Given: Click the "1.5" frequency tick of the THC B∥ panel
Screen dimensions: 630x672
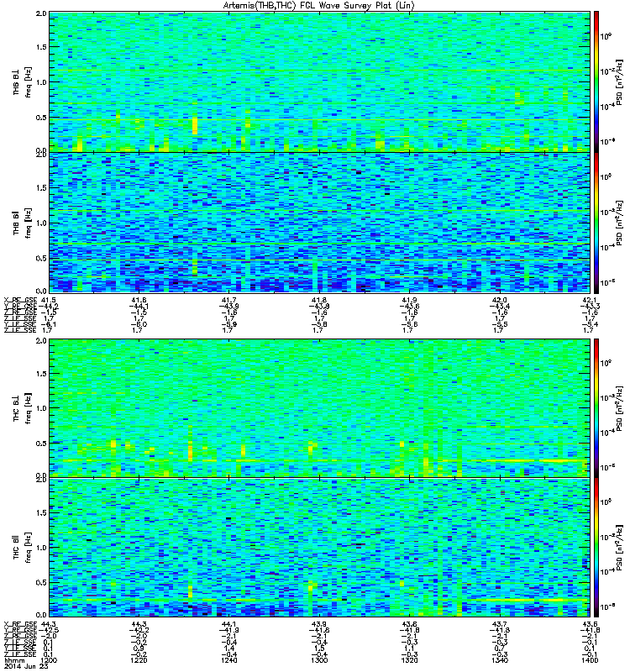Looking at the screenshot, I should pos(41,513).
